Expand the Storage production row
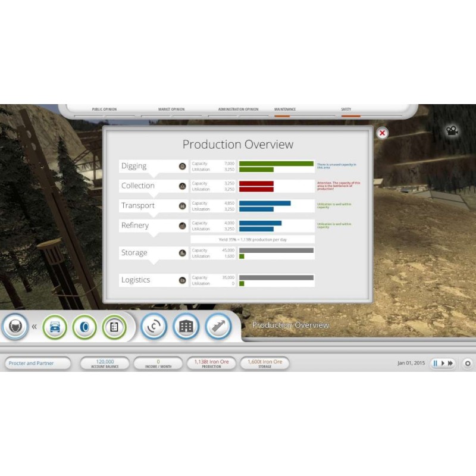This screenshot has height=476, width=476. tap(134, 253)
